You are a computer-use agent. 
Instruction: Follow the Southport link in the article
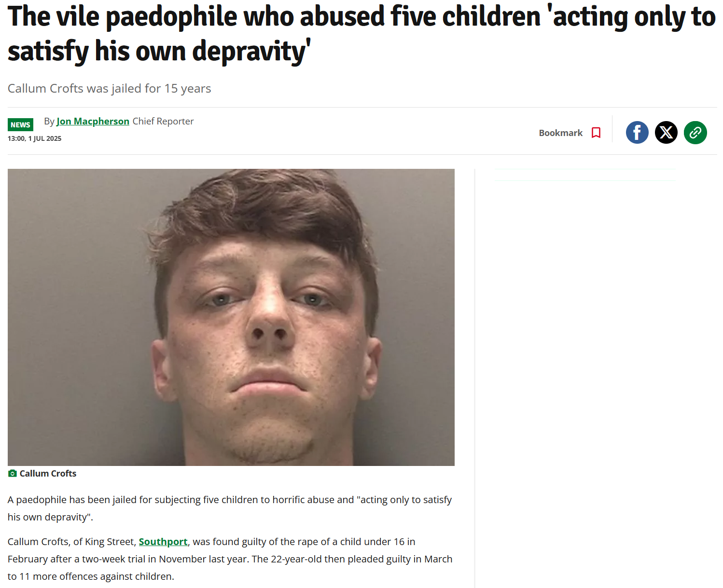163,542
